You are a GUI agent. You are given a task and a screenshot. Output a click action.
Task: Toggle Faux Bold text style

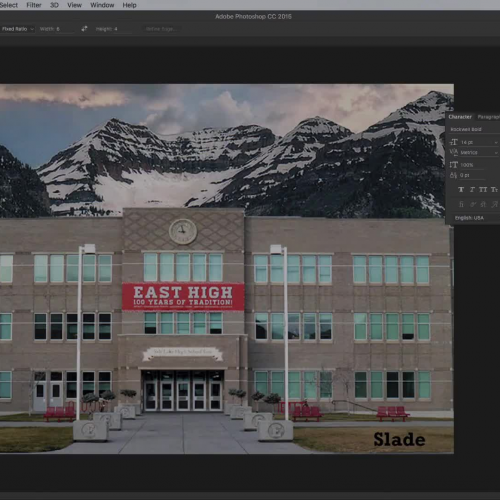coord(461,189)
